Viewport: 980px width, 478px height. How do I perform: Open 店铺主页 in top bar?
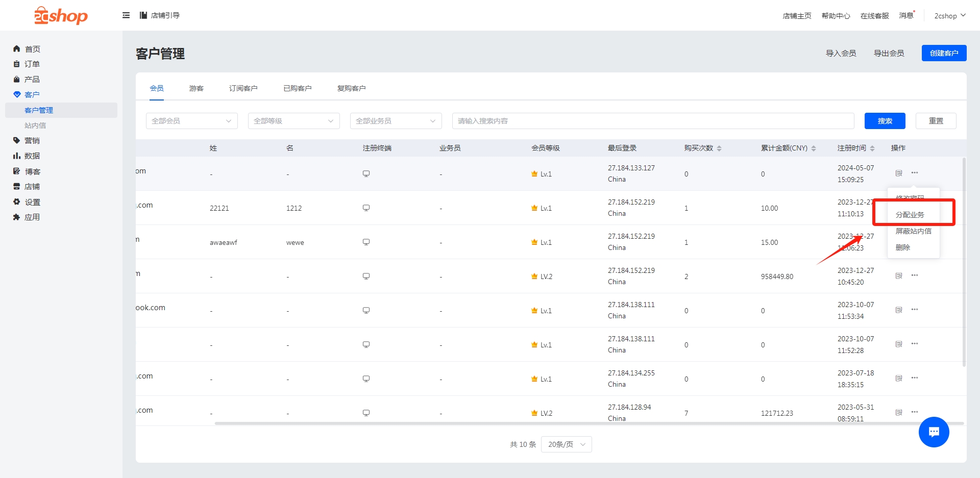pyautogui.click(x=797, y=16)
